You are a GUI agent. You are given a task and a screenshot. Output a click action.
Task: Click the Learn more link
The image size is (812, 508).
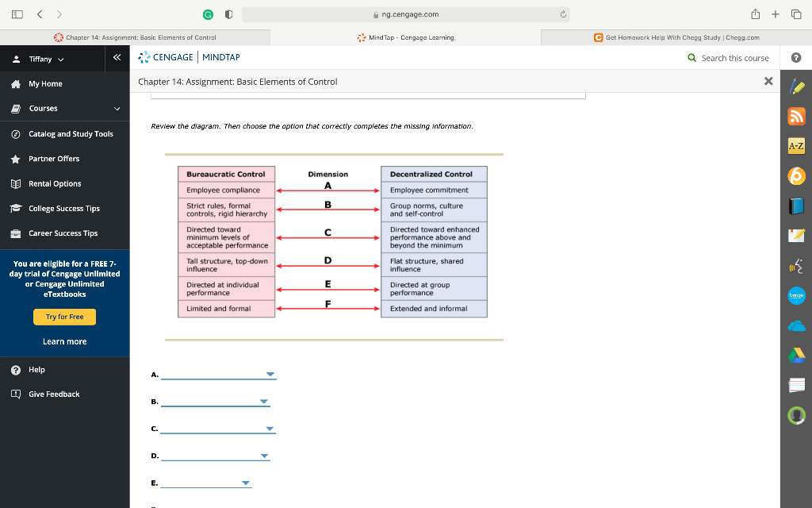[x=64, y=341]
